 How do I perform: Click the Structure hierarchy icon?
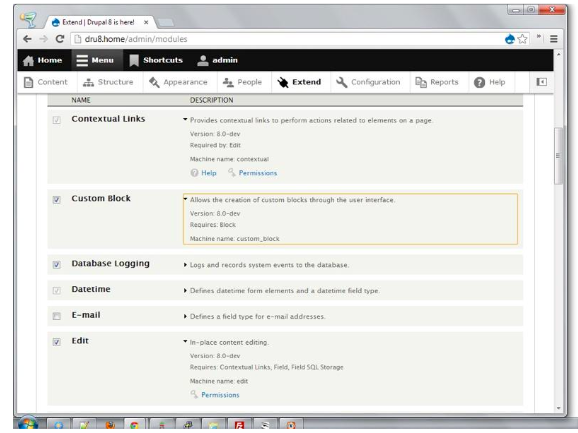pyautogui.click(x=88, y=83)
